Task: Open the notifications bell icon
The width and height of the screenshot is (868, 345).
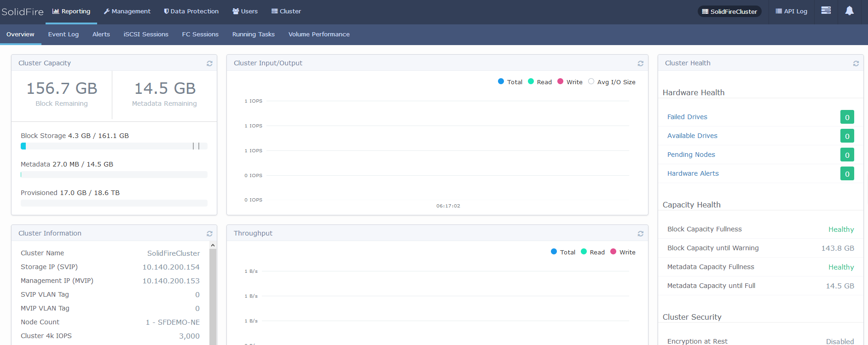Action: pyautogui.click(x=849, y=11)
